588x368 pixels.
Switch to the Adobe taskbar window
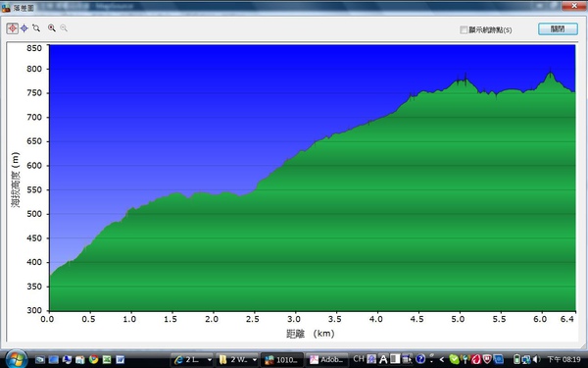point(326,360)
